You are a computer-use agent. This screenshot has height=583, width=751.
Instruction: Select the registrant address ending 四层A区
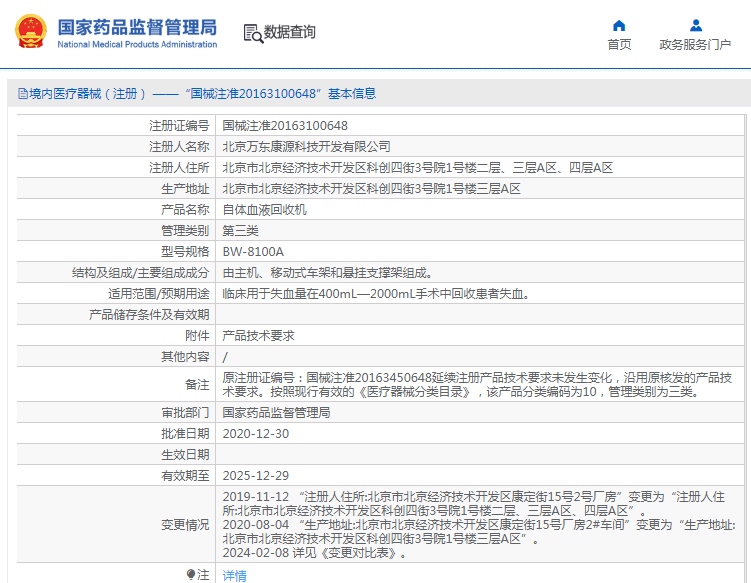click(x=418, y=168)
